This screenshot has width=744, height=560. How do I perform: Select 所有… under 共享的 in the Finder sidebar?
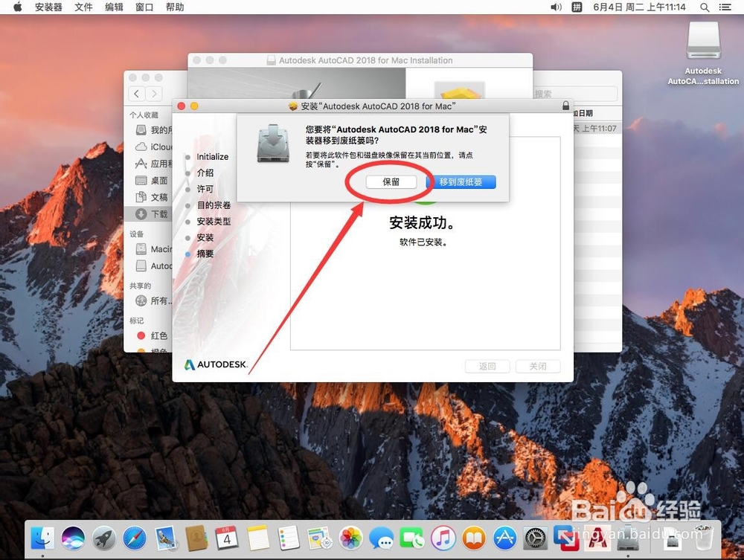[x=149, y=300]
